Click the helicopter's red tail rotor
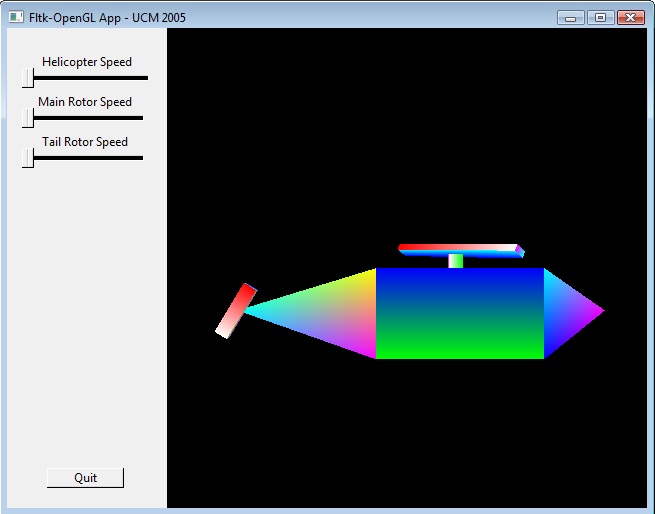 tap(236, 311)
